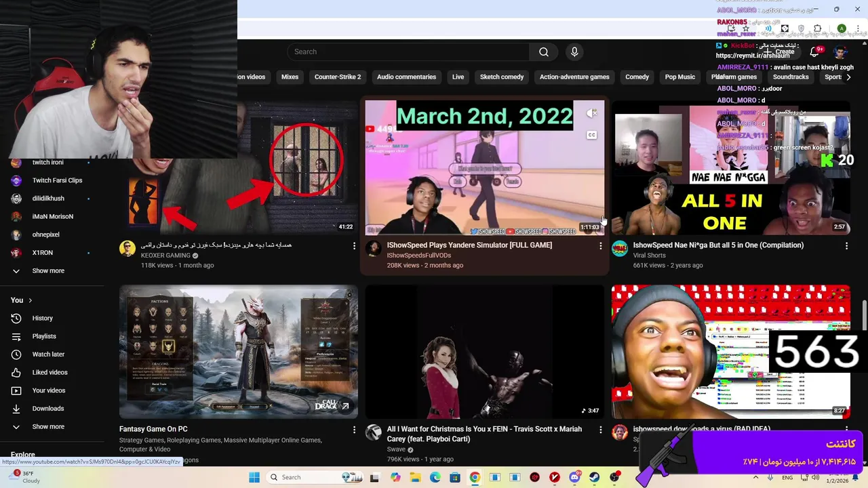The width and height of the screenshot is (868, 488).
Task: Open dilidilkhush channel avatar
Action: [16, 199]
